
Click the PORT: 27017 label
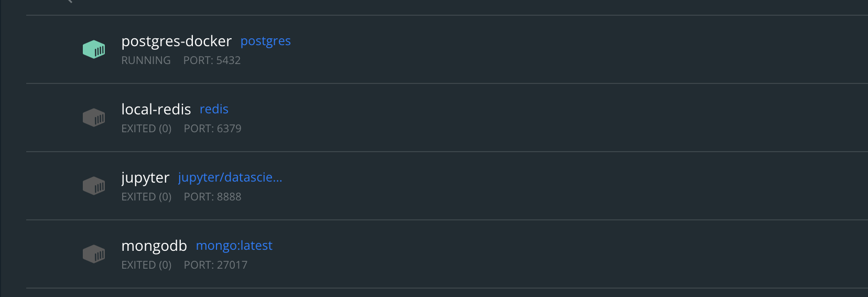tap(215, 265)
